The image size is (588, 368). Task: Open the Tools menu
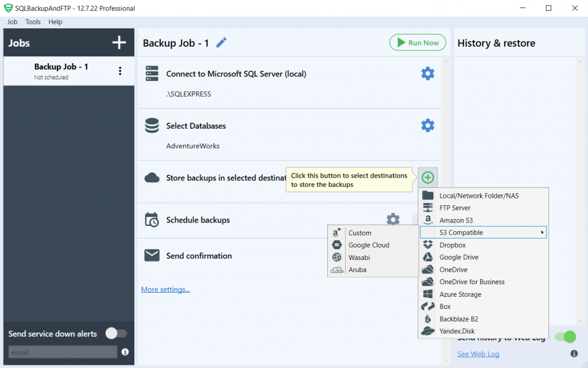33,22
